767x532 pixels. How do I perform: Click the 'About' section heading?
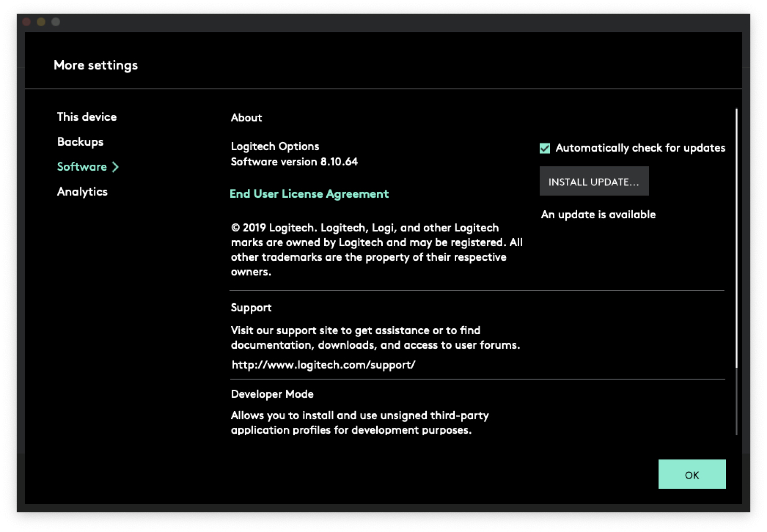click(246, 118)
